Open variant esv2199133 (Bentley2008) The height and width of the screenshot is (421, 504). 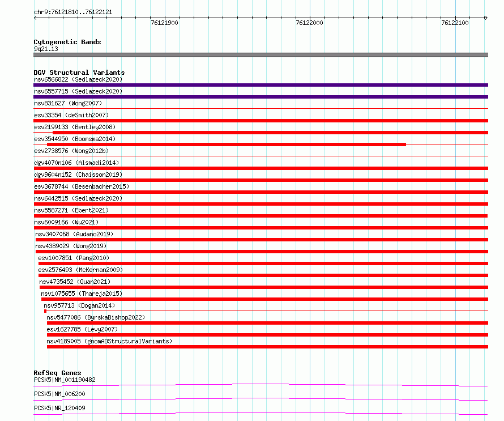(75, 127)
